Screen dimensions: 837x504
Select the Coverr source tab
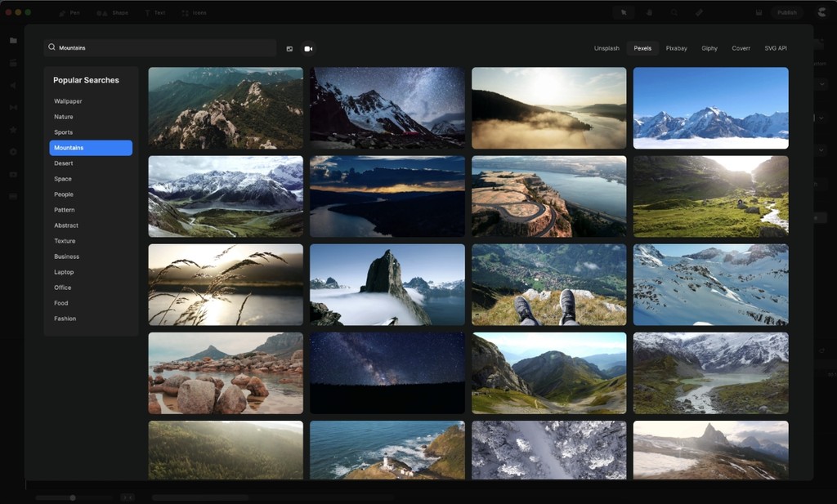pyautogui.click(x=741, y=48)
